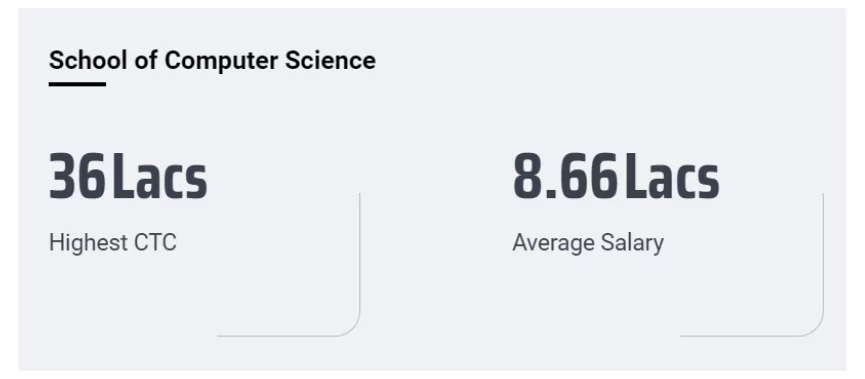This screenshot has height=379, width=865.
Task: Click Lacs next to the 8.66 value
Action: [672, 176]
